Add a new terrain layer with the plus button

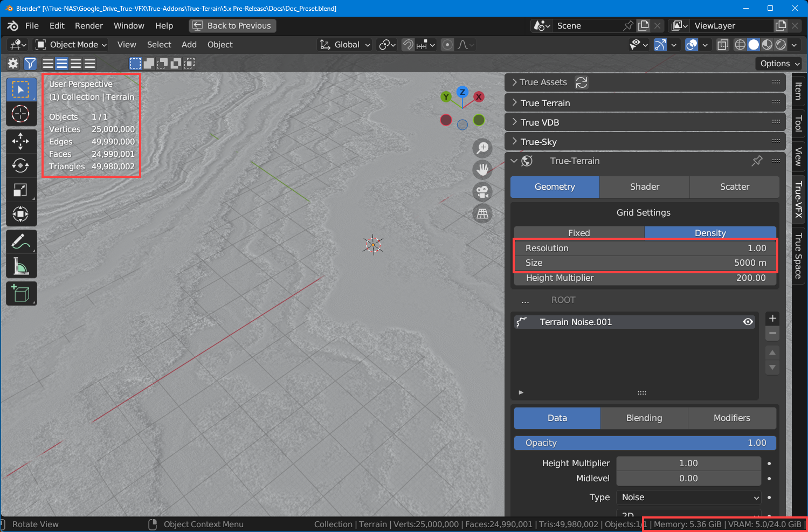coord(772,319)
